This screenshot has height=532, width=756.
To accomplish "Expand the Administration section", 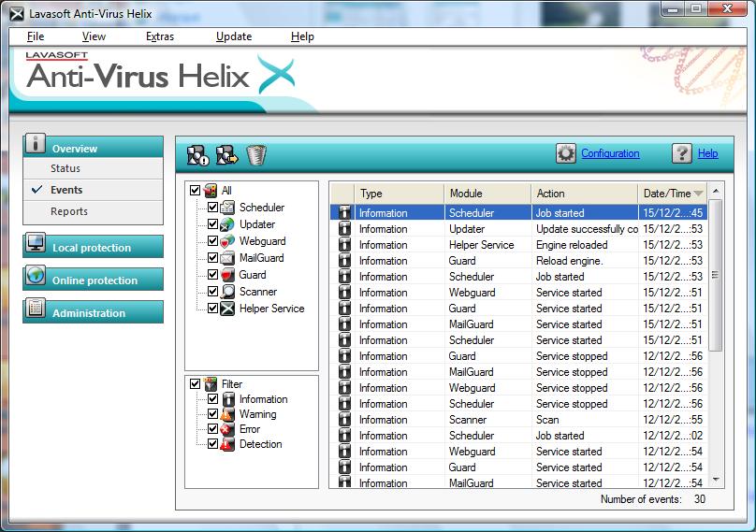I will (x=93, y=313).
